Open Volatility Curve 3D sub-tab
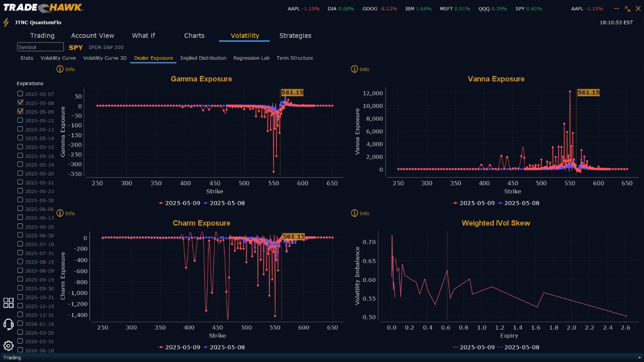This screenshot has width=644, height=362. click(105, 58)
